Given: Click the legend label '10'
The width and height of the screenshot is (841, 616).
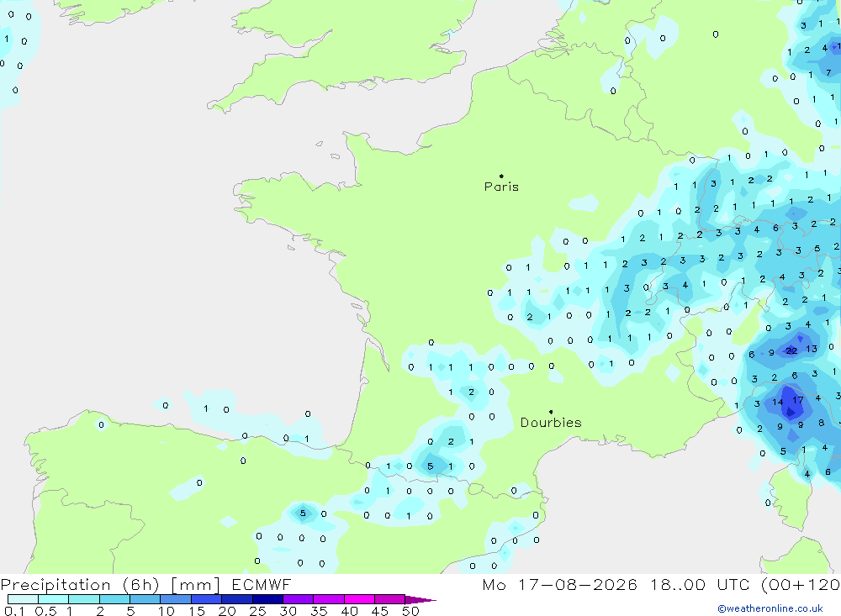Looking at the screenshot, I should [x=166, y=611].
